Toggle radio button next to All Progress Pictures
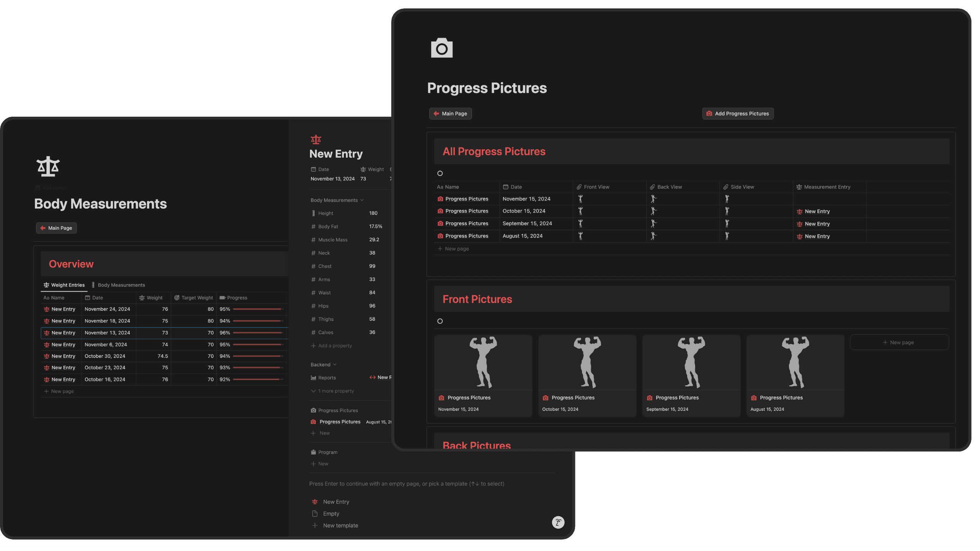980x551 pixels. point(440,174)
